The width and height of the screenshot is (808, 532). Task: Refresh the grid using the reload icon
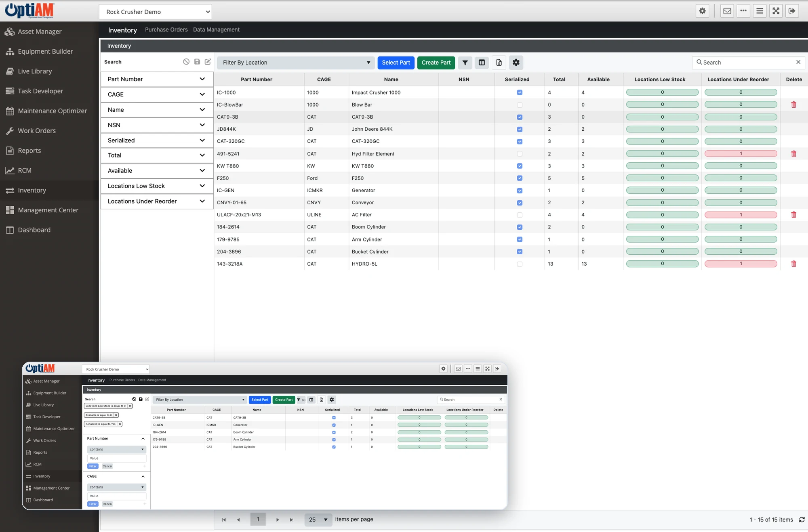click(802, 520)
